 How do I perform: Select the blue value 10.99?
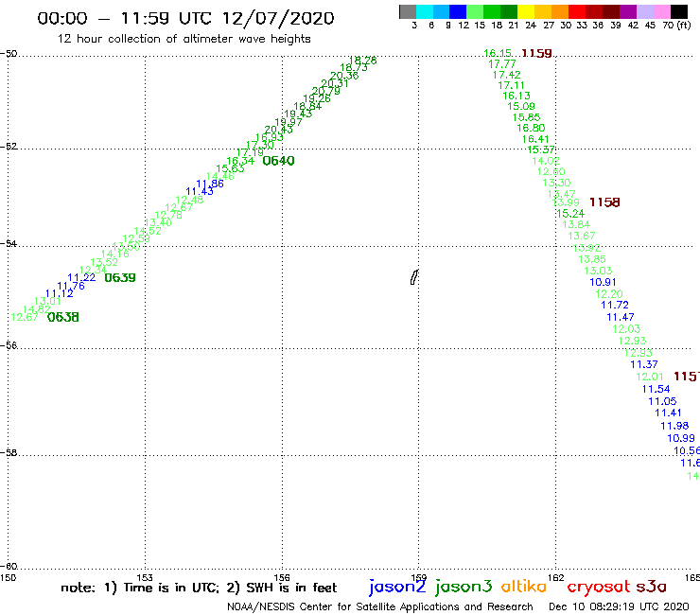(x=681, y=439)
